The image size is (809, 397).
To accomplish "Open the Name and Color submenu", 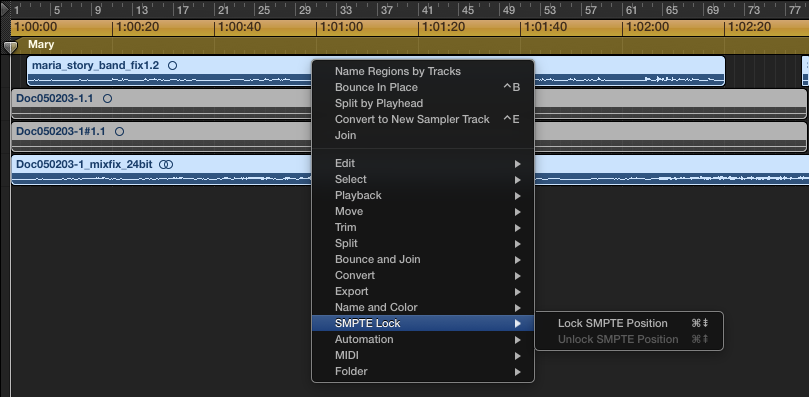I will 423,307.
